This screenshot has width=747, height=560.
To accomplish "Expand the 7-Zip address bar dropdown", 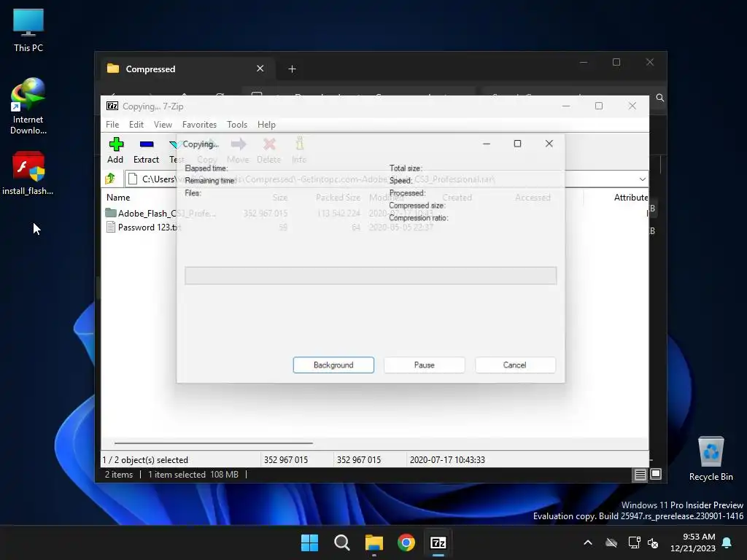I will coord(642,179).
